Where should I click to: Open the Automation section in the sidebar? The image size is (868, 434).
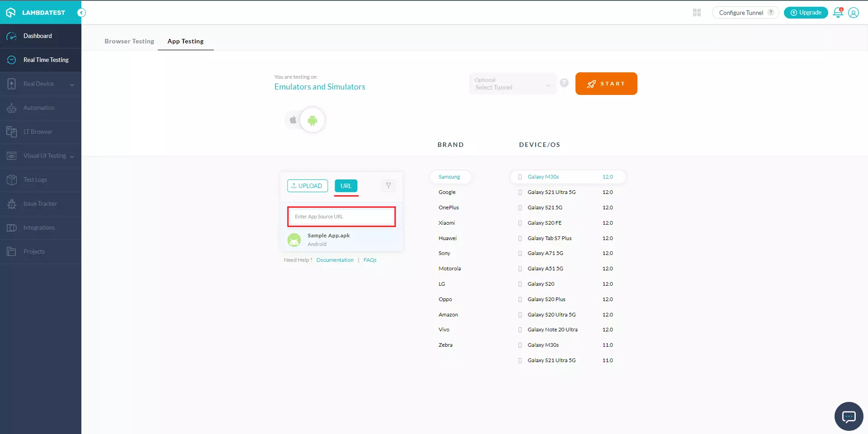(x=40, y=108)
